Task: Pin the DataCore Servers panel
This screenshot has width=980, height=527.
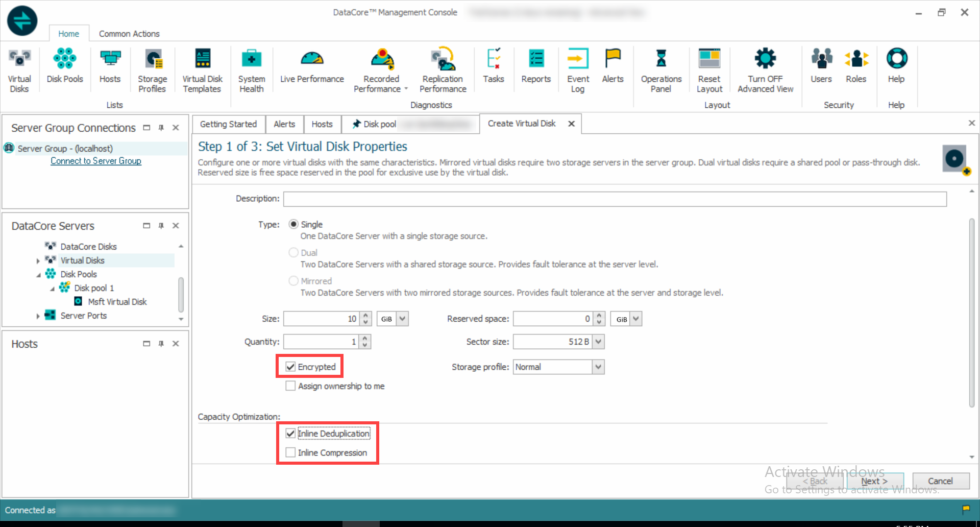Action: pos(161,226)
